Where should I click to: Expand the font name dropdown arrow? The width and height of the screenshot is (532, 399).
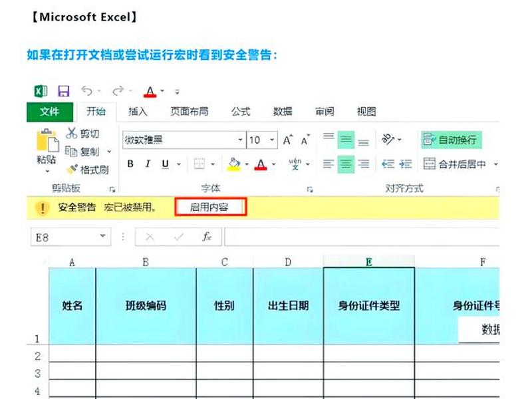pos(240,140)
